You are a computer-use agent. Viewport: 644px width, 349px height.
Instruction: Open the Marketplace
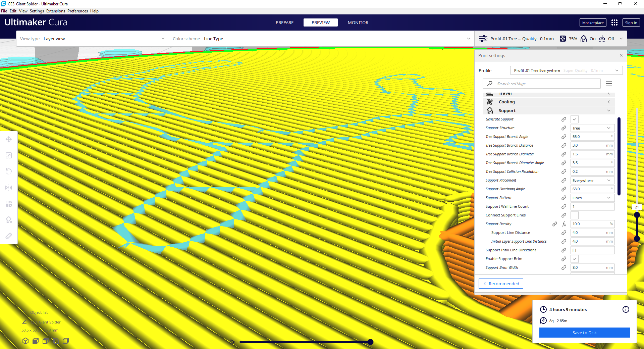click(593, 22)
